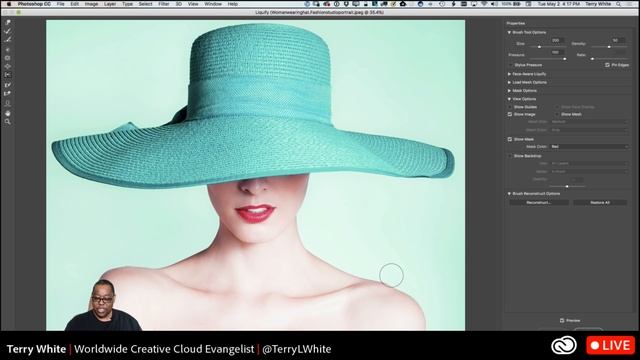Open the Window menu

tap(213, 4)
